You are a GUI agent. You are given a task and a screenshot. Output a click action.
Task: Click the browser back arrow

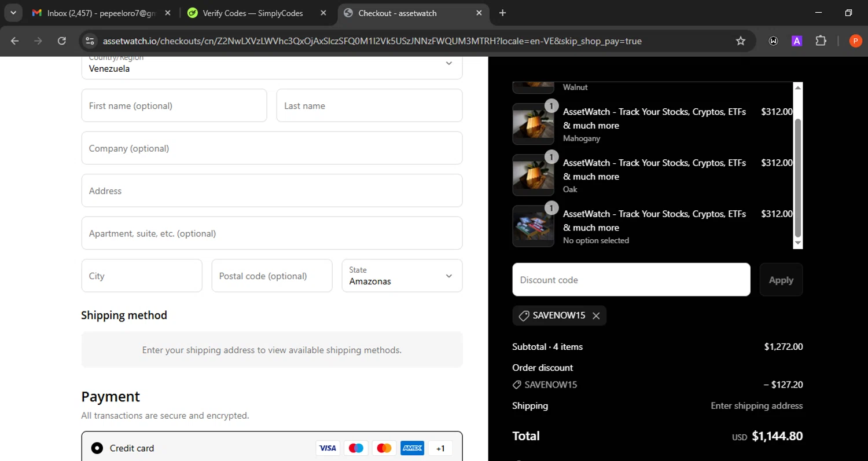(x=15, y=41)
